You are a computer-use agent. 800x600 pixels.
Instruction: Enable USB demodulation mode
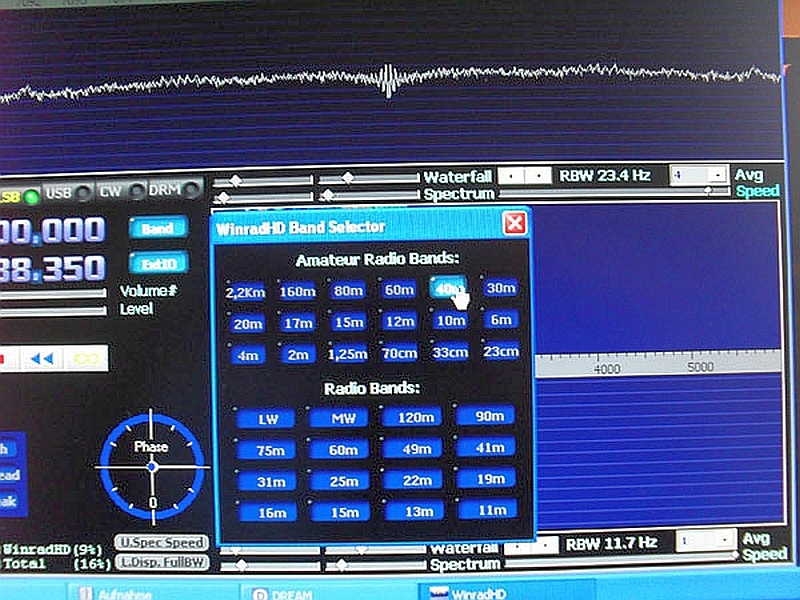pos(68,193)
